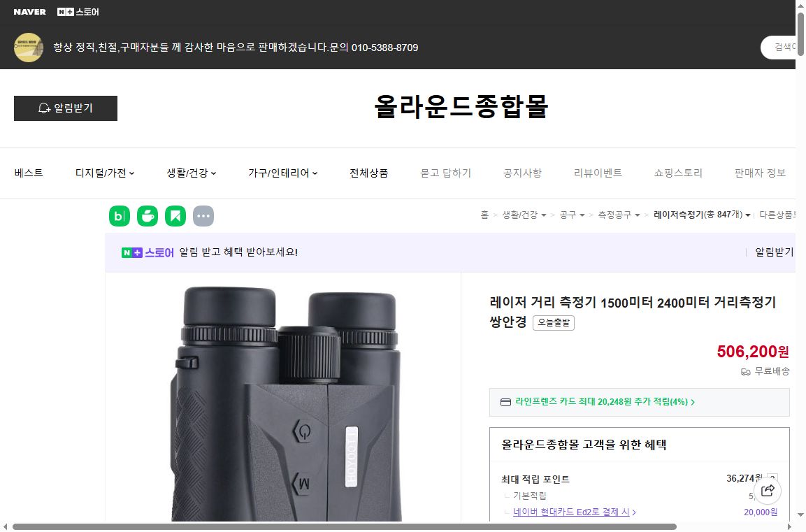Click the NAVER logo icon
The image size is (806, 532).
tap(28, 11)
